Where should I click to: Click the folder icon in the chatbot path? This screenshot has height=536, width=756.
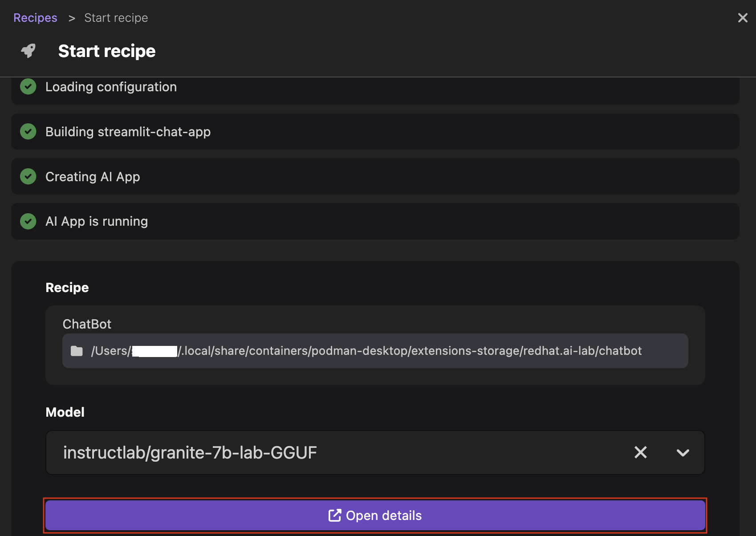tap(77, 351)
